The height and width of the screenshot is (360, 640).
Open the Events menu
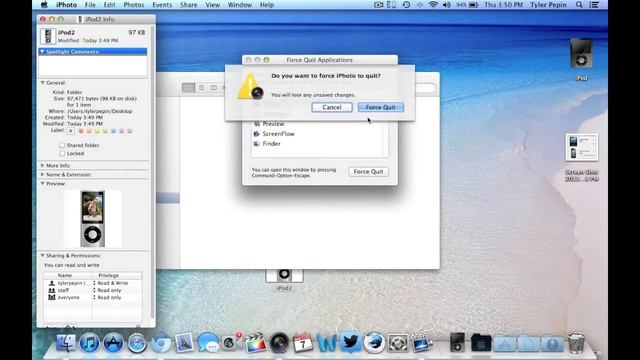[x=162, y=5]
